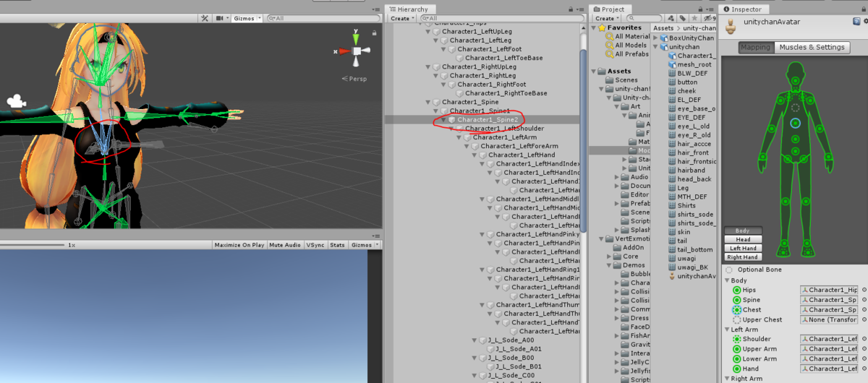Viewport: 868px width, 383px height.
Task: Select the highlighted chest bone circle on the avatar
Action: pyautogui.click(x=795, y=124)
